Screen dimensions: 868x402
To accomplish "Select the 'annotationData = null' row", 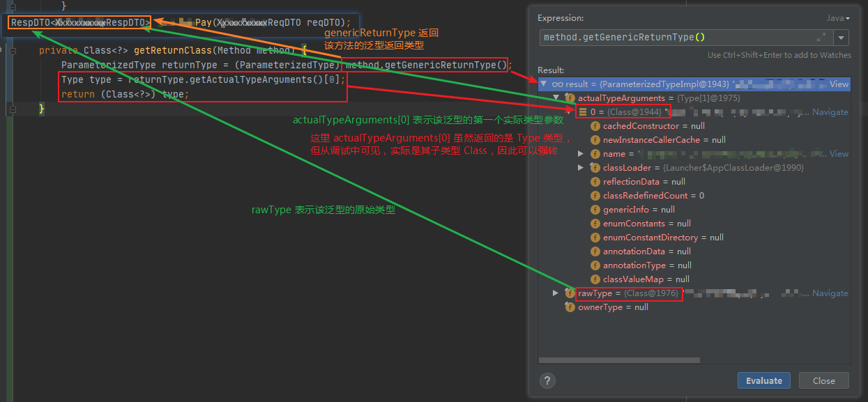I will (x=694, y=252).
